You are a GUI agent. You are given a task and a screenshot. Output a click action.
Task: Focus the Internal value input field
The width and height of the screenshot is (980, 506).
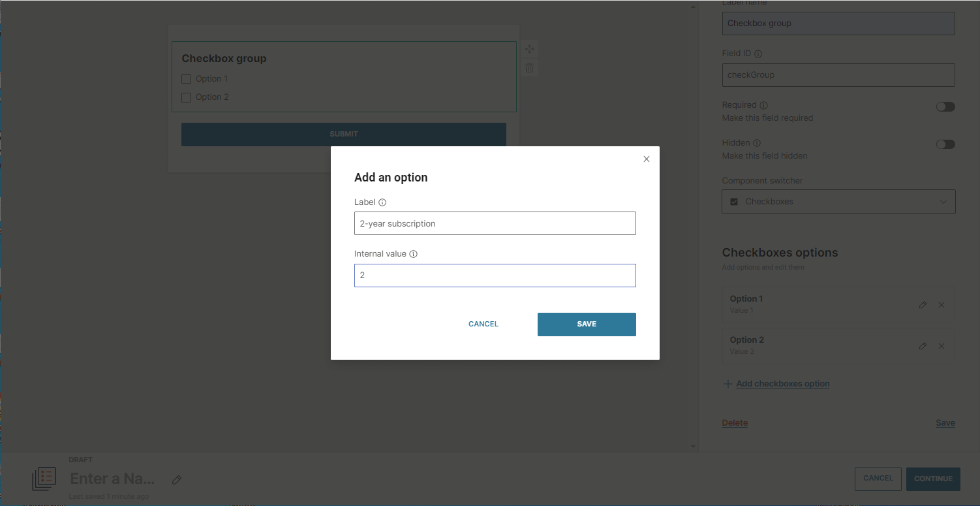(x=495, y=276)
